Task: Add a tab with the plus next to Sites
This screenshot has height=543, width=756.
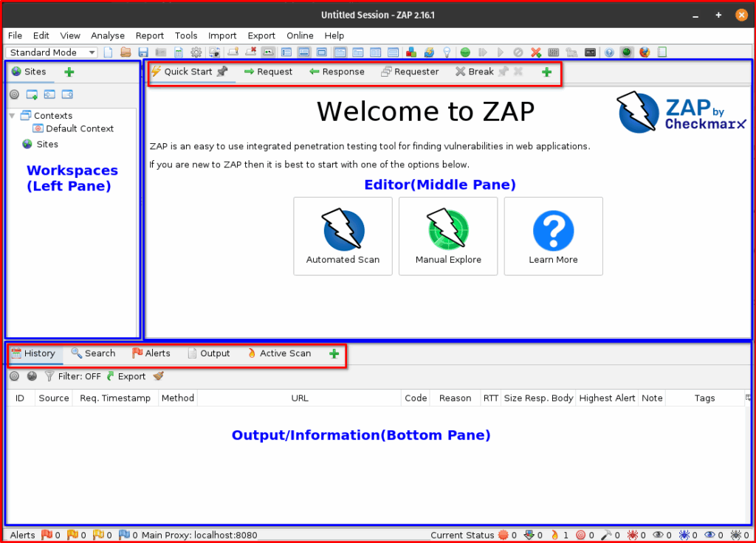Action: [69, 72]
